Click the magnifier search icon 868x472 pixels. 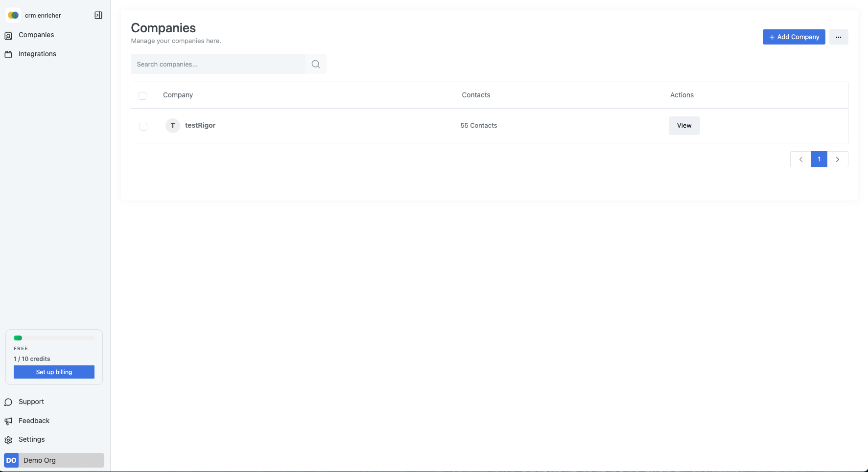click(x=316, y=64)
